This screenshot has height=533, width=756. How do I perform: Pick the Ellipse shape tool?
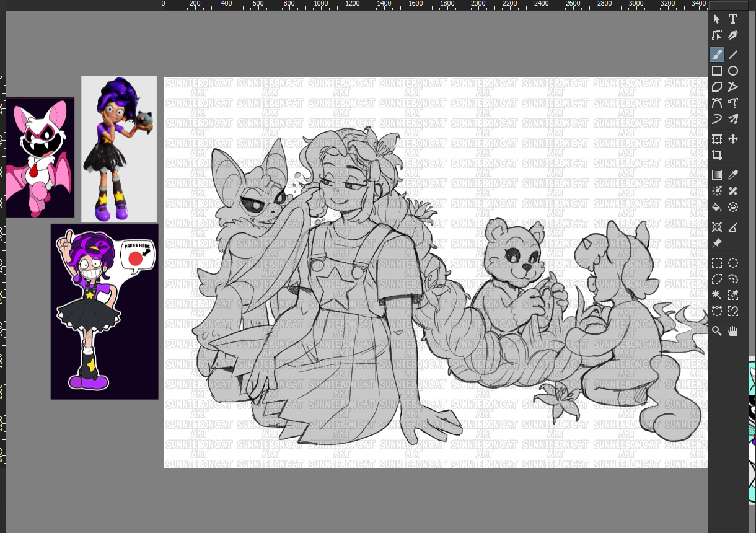tap(733, 71)
